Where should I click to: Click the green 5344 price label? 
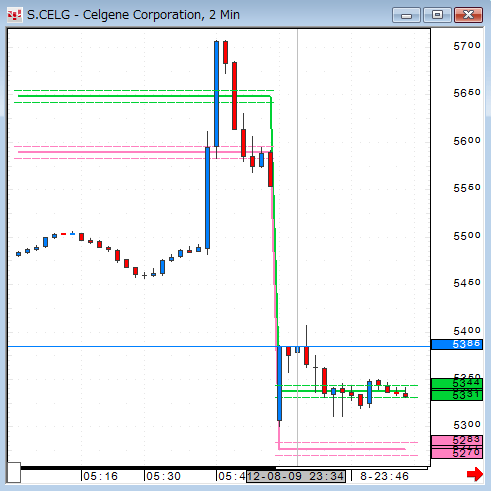point(457,383)
